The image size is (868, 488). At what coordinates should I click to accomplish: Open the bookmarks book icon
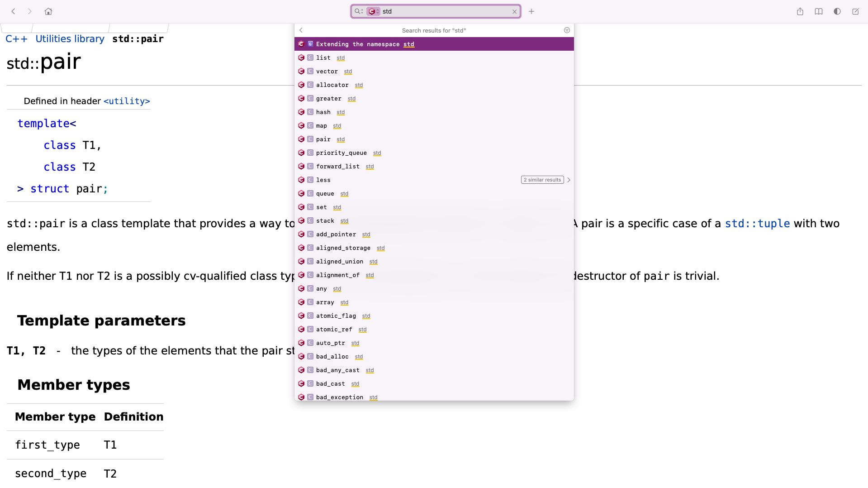coord(819,11)
